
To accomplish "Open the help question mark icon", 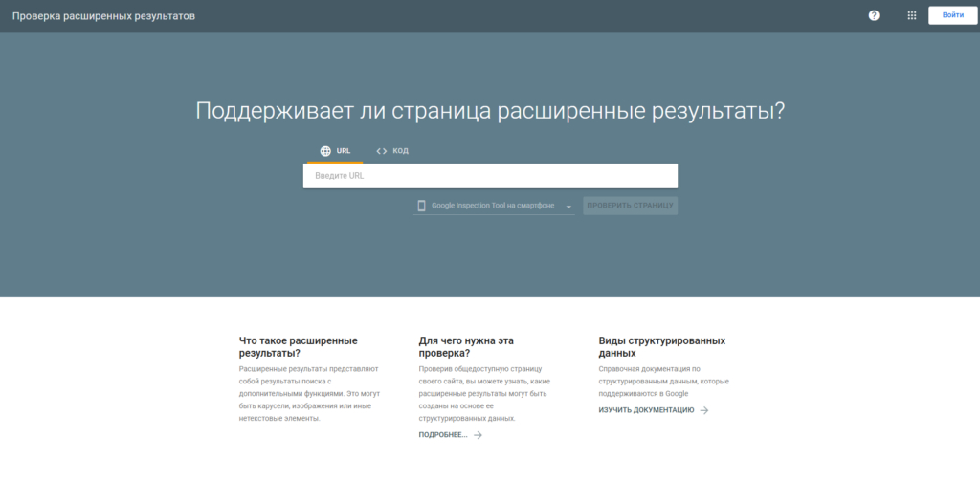I will pyautogui.click(x=874, y=15).
